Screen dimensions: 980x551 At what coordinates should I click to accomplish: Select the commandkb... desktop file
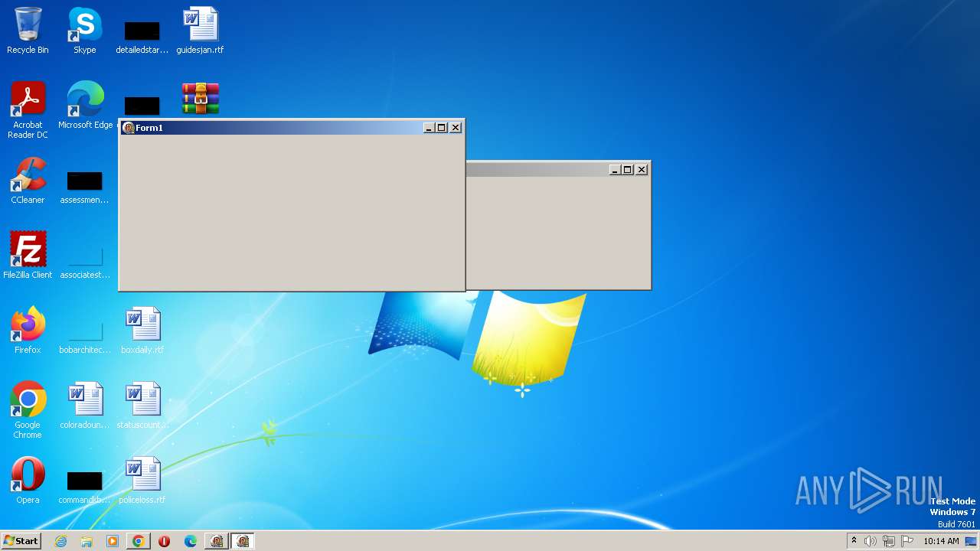pyautogui.click(x=85, y=487)
